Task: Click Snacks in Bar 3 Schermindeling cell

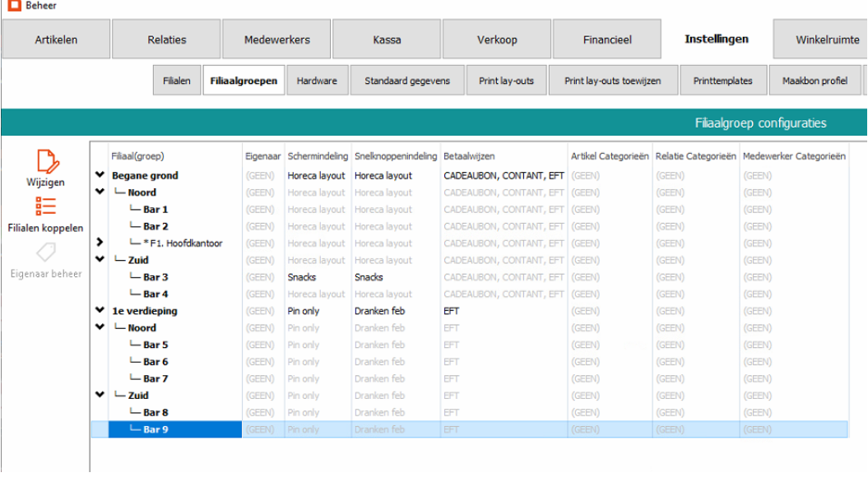Action: (x=302, y=277)
